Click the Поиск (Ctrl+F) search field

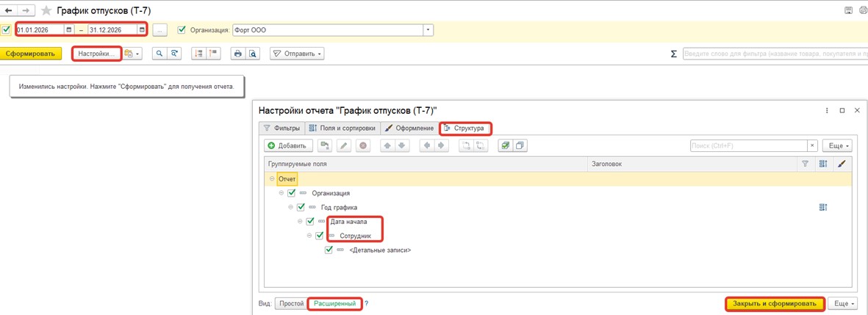[748, 146]
